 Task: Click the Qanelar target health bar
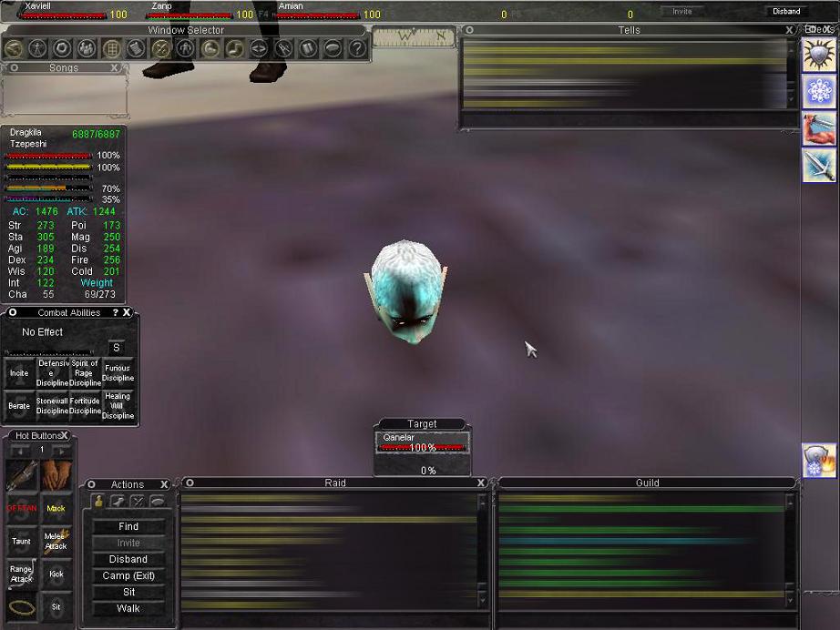click(422, 448)
